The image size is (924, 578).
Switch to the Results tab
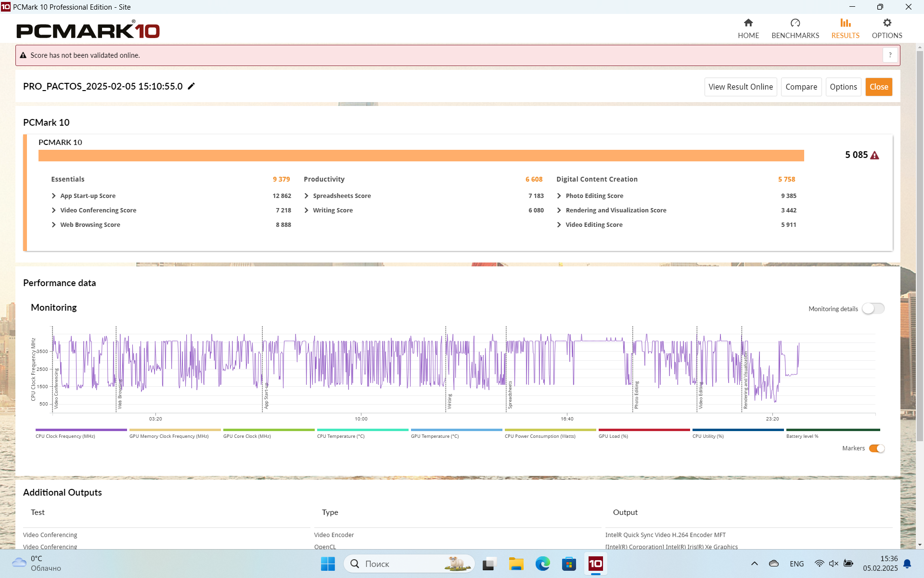click(x=845, y=29)
